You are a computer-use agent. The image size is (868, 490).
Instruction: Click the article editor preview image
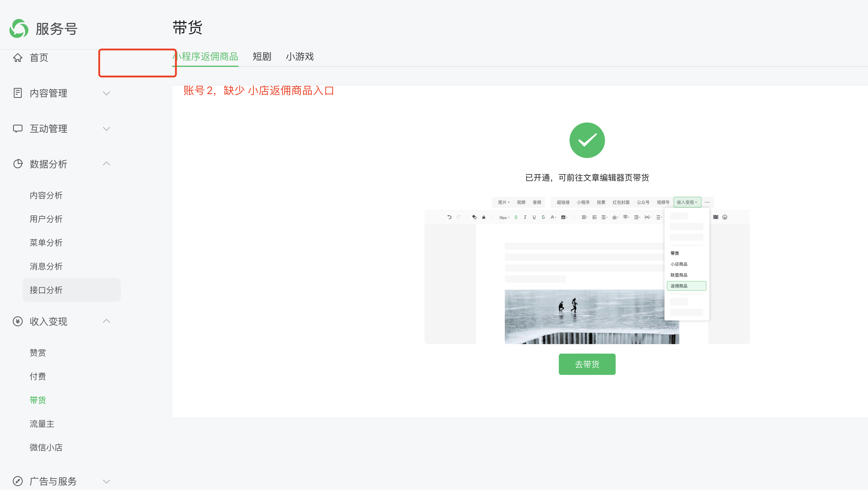(587, 270)
